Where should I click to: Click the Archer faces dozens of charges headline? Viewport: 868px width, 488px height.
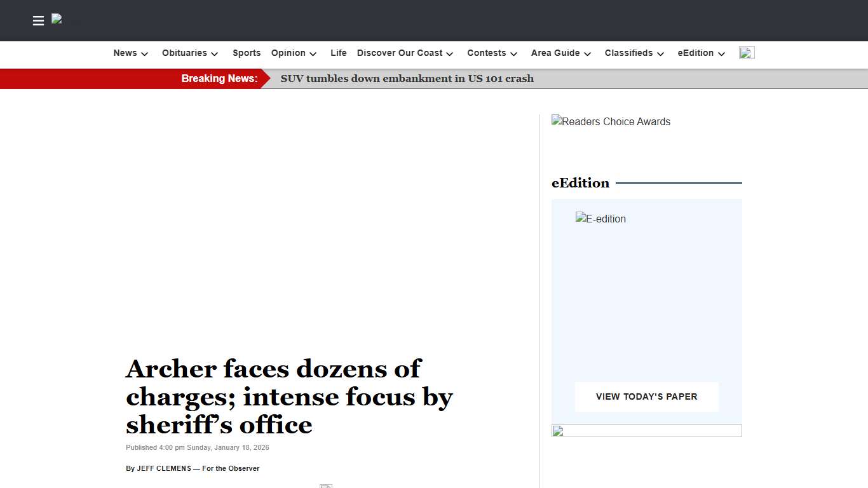[x=289, y=396]
